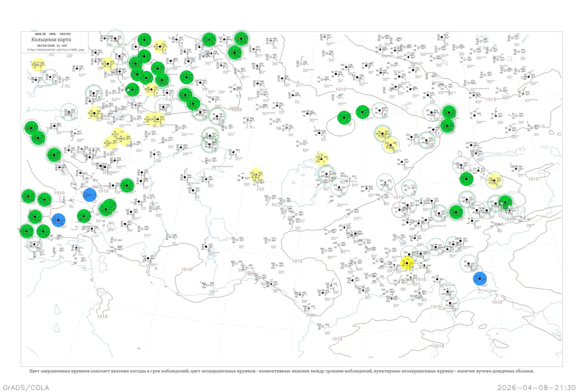Click the yellow circle at Пенза station
588x392 pixels.
(x=160, y=47)
